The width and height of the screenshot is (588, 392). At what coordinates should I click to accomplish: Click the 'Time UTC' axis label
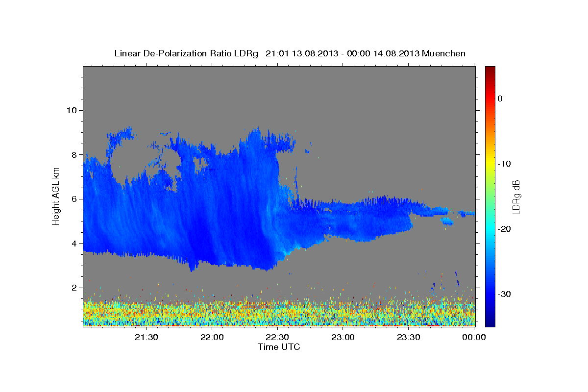[x=279, y=347]
